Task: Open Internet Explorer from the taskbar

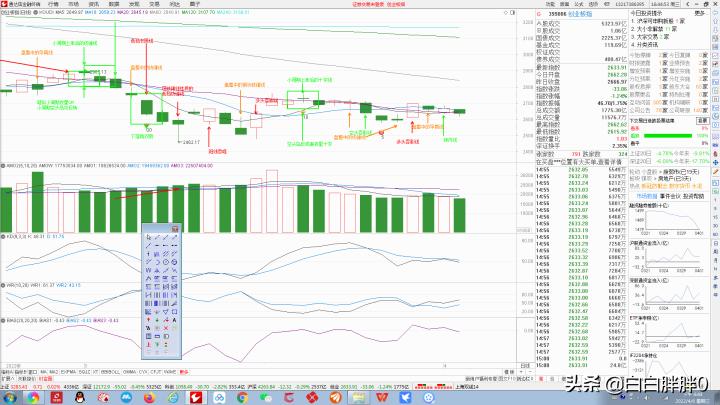Action: coord(173,397)
